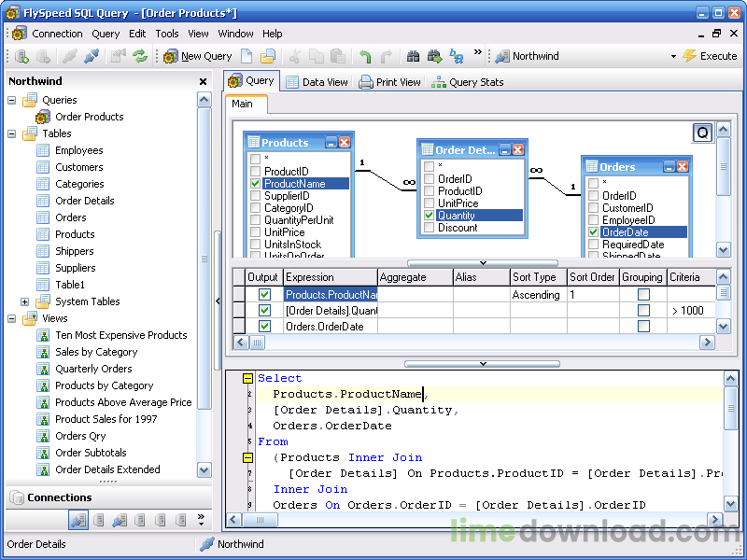The width and height of the screenshot is (747, 560).
Task: Select the Orders Qry view
Action: 80,436
